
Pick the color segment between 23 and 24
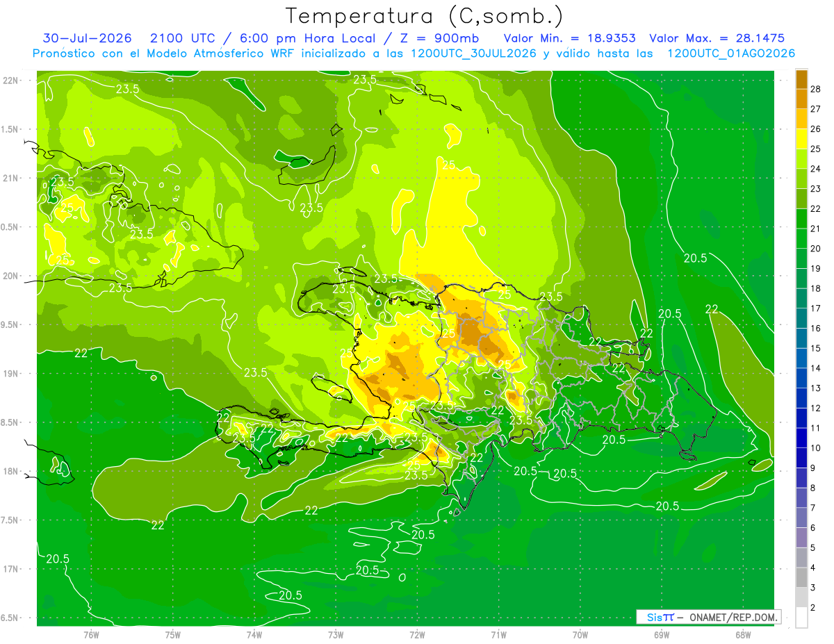tap(801, 179)
